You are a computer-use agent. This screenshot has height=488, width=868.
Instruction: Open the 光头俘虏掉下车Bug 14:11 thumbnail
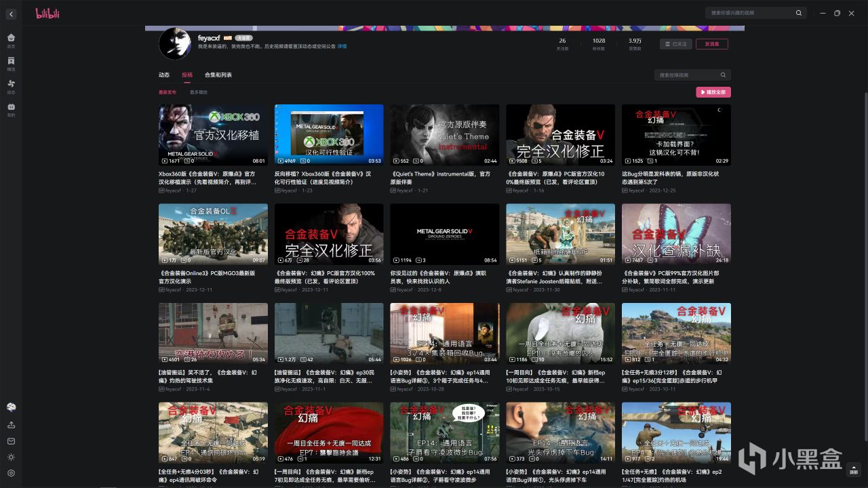[x=561, y=433]
